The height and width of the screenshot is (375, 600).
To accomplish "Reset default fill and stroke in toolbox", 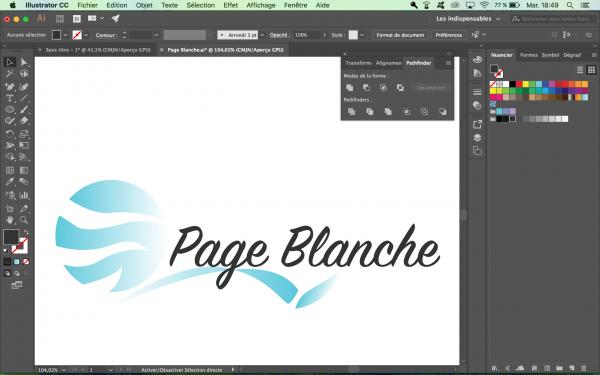I will 6,251.
